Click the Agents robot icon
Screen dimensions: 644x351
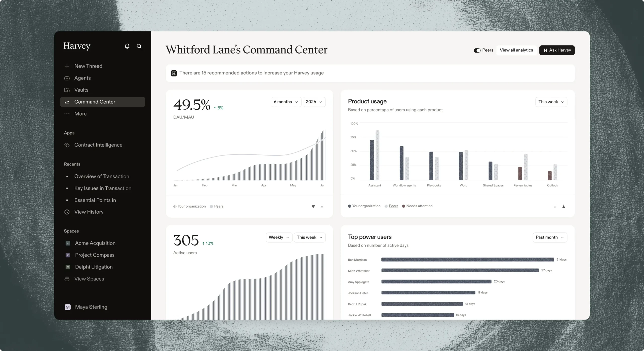pyautogui.click(x=67, y=78)
